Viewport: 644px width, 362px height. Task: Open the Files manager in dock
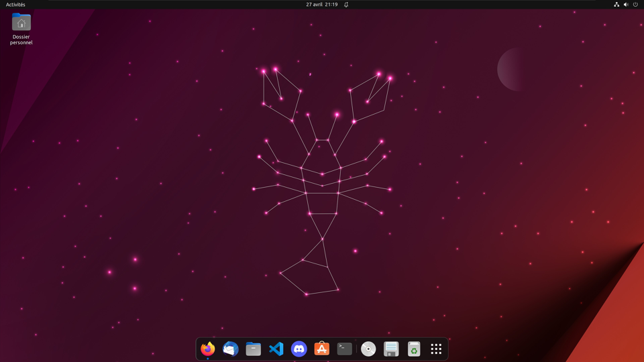tap(254, 349)
